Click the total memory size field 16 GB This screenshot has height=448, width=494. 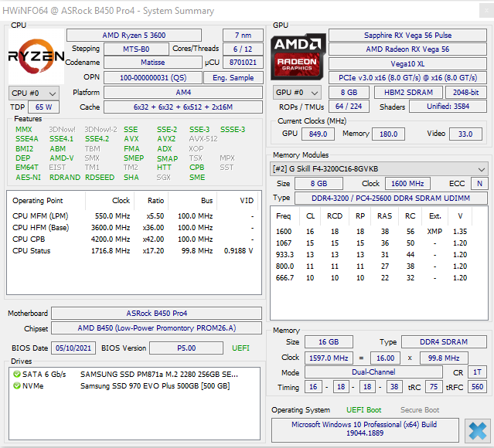(x=329, y=342)
